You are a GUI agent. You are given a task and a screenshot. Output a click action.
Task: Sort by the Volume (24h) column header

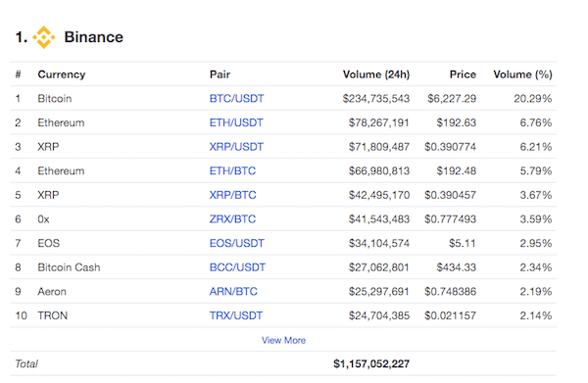pos(376,74)
